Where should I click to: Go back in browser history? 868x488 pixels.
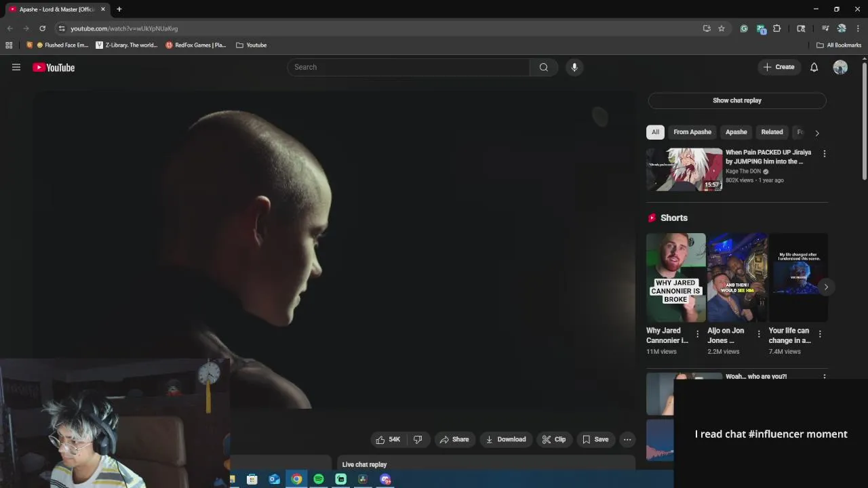[x=9, y=28]
